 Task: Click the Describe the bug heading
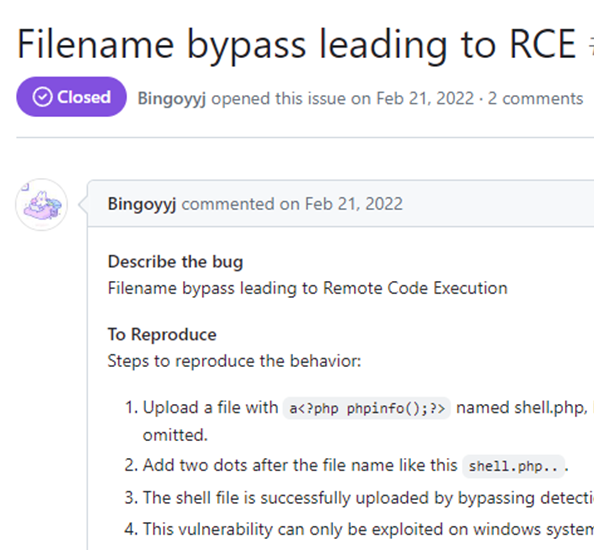click(x=175, y=262)
